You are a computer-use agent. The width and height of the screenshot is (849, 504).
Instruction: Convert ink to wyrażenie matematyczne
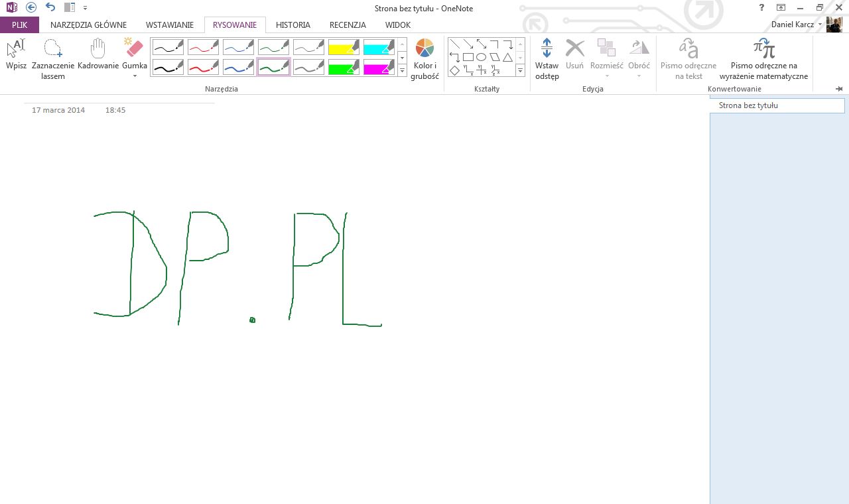pos(763,58)
